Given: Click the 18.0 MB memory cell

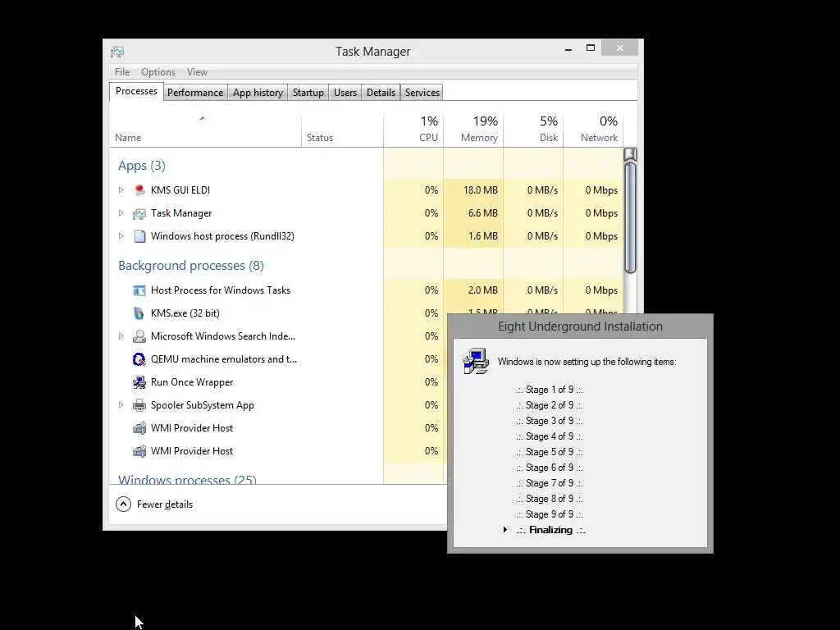Looking at the screenshot, I should pos(473,190).
